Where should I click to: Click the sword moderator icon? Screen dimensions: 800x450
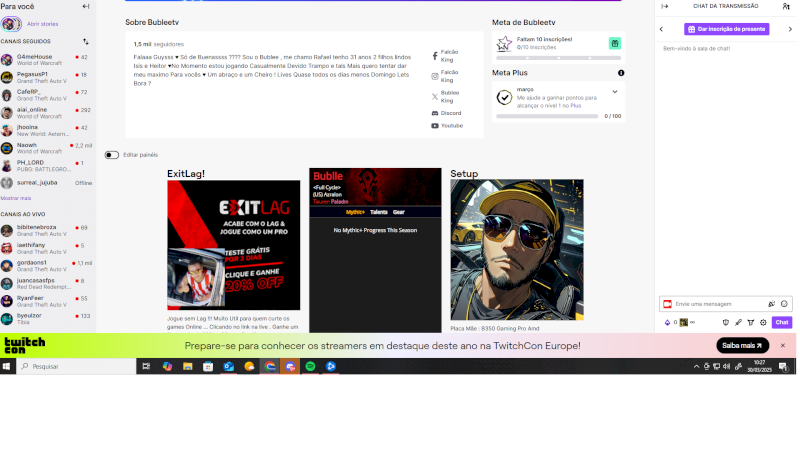738,322
